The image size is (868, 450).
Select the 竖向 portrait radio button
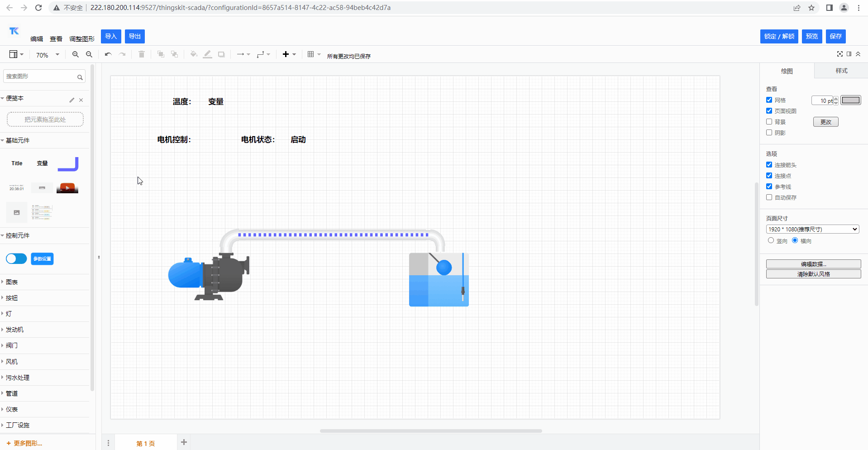pos(771,240)
